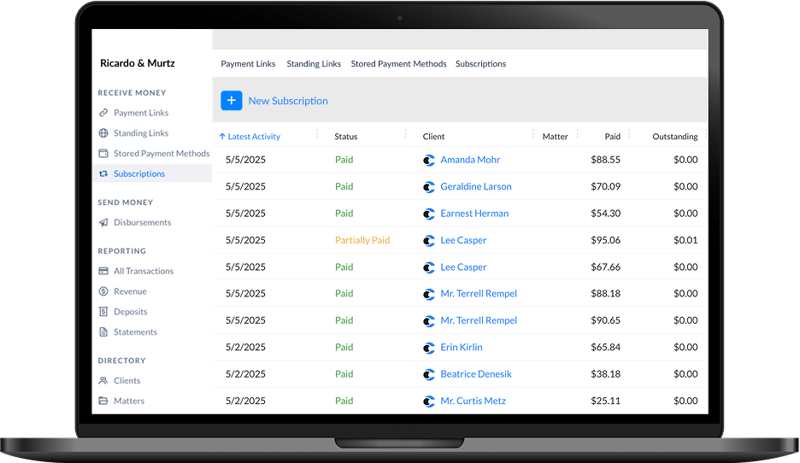
Task: Click the people icon beside Clients
Action: click(x=104, y=380)
